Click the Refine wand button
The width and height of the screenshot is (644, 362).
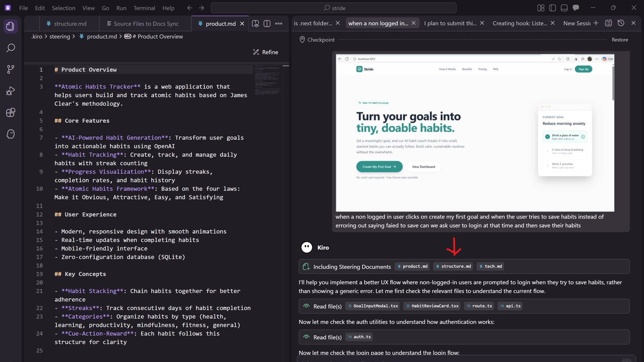click(x=265, y=52)
